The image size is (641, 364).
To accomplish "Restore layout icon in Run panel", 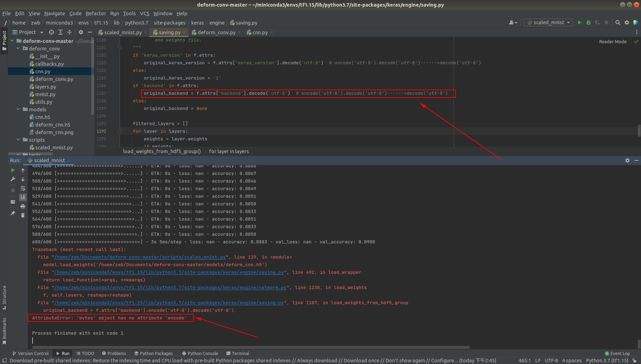I will pyautogui.click(x=13, y=202).
